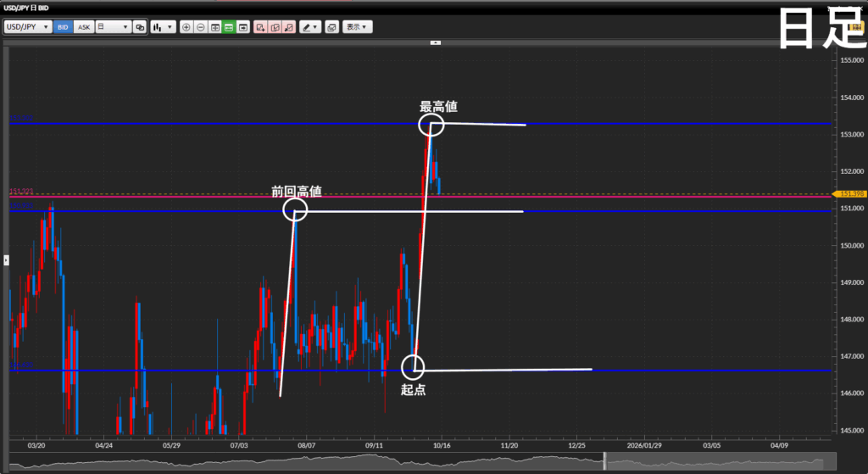This screenshot has height=474, width=868.
Task: Open the USD/JPY currency pair dropdown
Action: tap(28, 27)
